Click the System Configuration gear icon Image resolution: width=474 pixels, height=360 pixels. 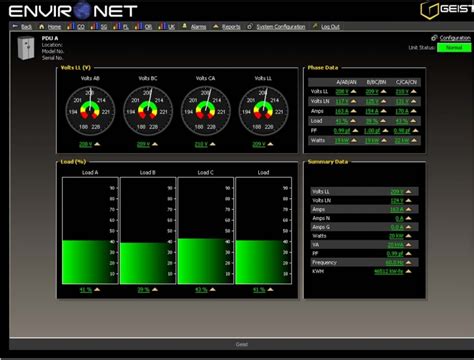pos(250,26)
